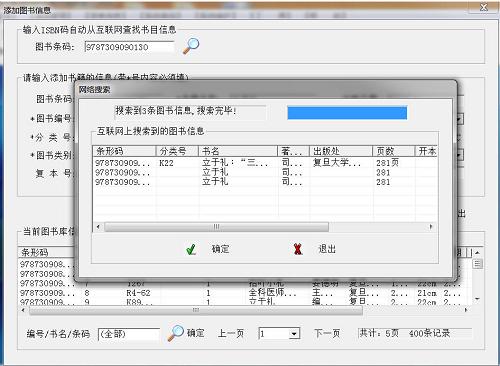
Task: Sort results by 条形码 column header
Action: point(124,151)
